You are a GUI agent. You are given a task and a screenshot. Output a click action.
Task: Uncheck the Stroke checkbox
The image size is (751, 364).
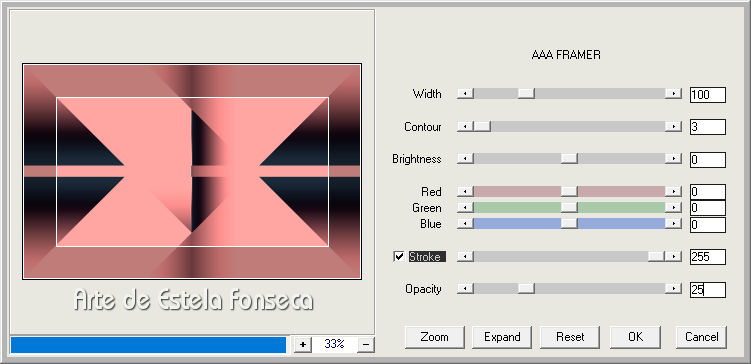[398, 257]
